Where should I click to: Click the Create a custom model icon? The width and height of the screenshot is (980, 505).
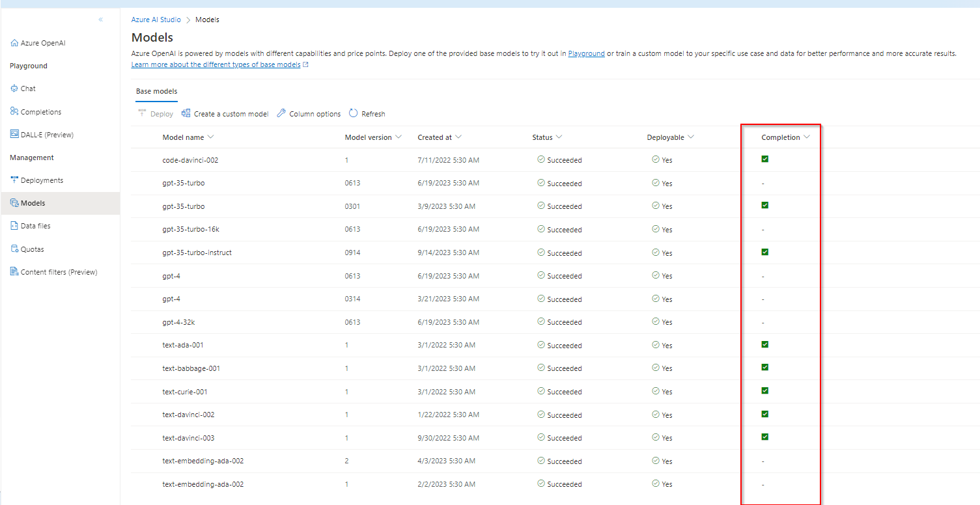pos(186,113)
